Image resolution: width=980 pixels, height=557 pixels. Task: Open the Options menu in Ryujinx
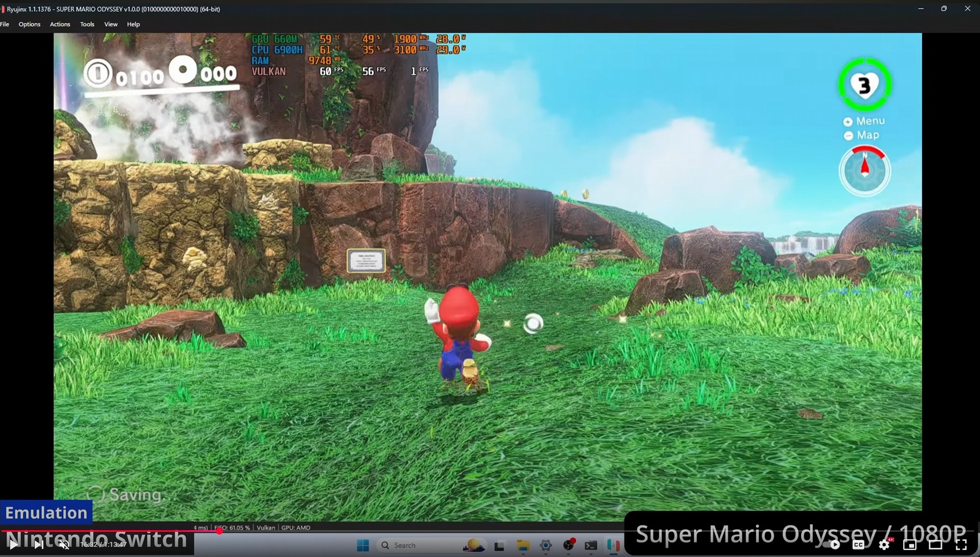click(x=29, y=24)
